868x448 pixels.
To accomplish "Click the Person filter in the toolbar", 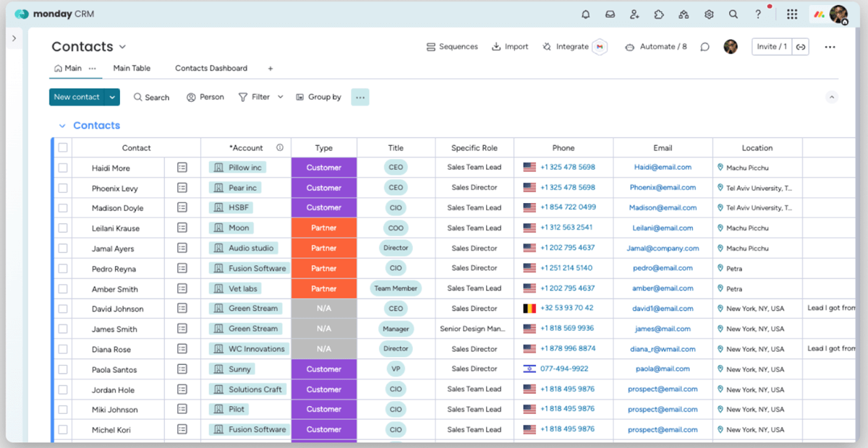I will pos(205,97).
